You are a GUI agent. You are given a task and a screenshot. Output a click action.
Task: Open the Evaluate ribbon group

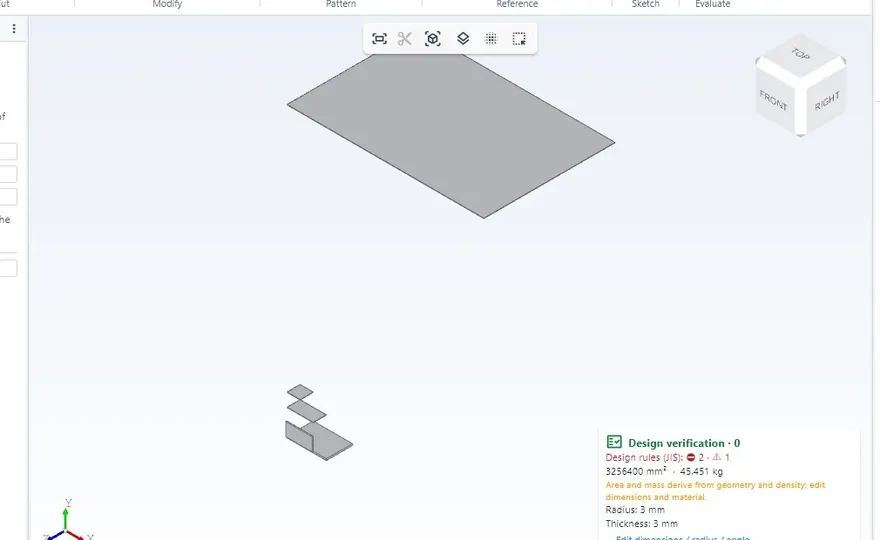pyautogui.click(x=712, y=4)
